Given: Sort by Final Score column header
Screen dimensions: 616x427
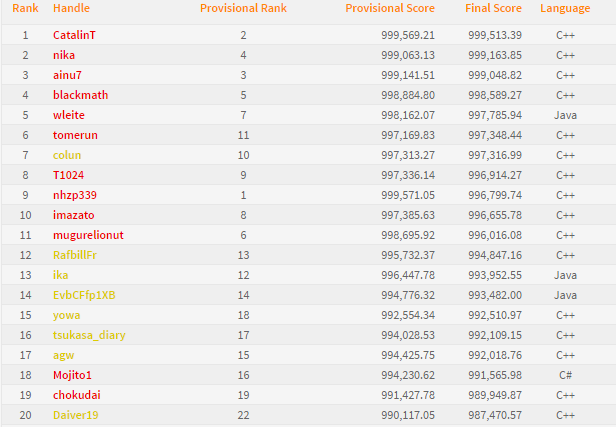Looking at the screenshot, I should click(493, 8).
